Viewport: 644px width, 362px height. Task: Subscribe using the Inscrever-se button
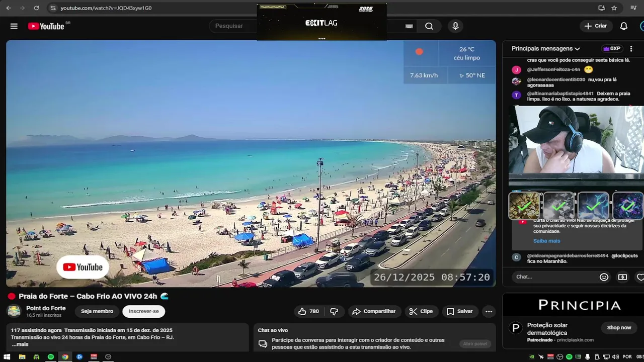(x=143, y=312)
